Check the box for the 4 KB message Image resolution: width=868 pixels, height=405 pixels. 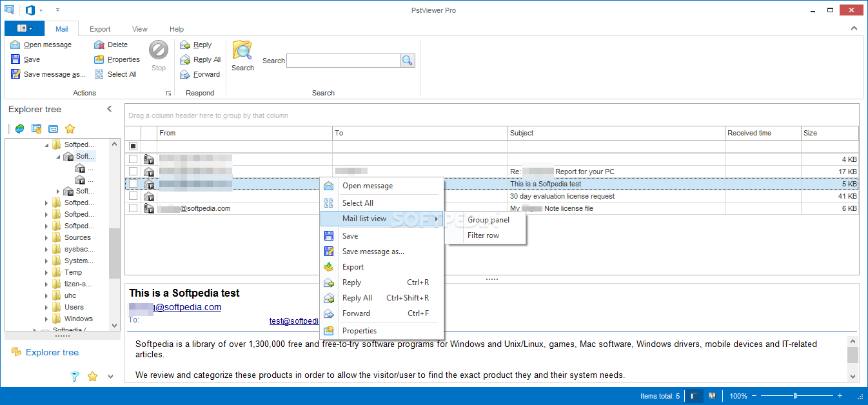pos(133,159)
